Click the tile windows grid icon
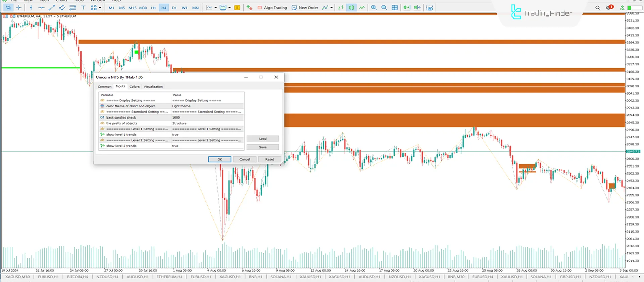The width and height of the screenshot is (644, 282). click(x=395, y=8)
